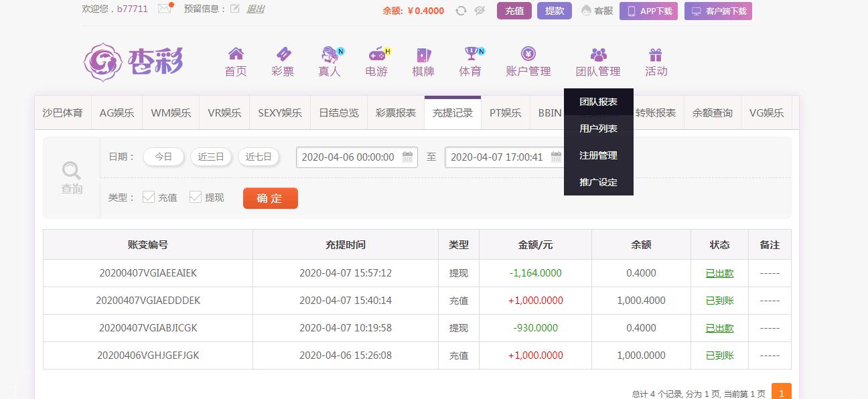Switch to the 日结总览 tab
The image size is (868, 399).
point(339,113)
